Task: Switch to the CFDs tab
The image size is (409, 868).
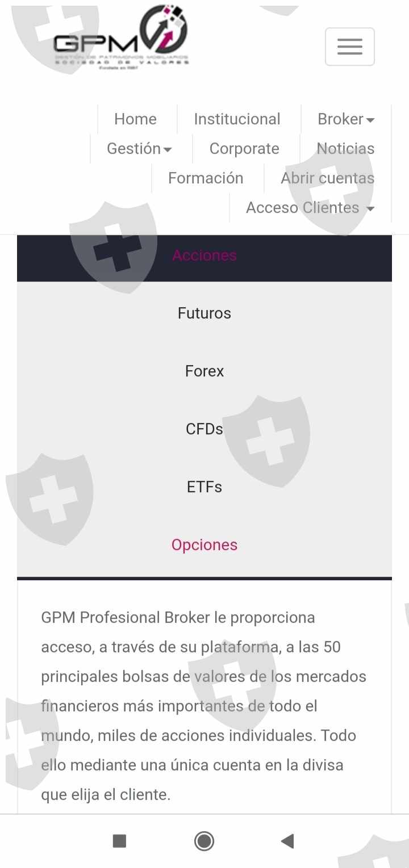Action: coord(204,429)
